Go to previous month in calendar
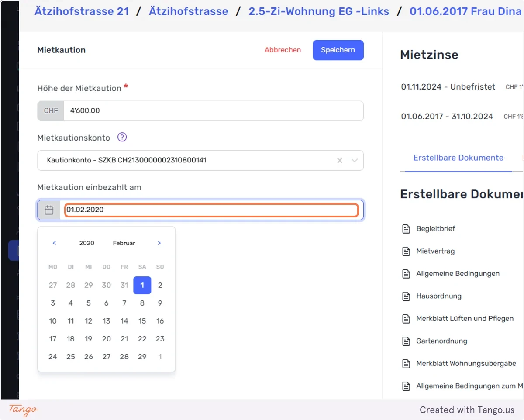 pyautogui.click(x=54, y=243)
